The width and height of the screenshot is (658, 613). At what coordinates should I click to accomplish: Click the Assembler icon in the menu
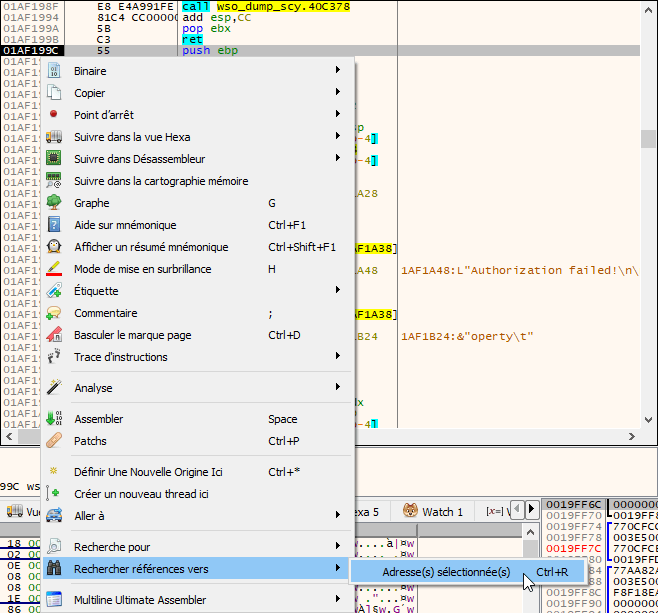[55, 419]
